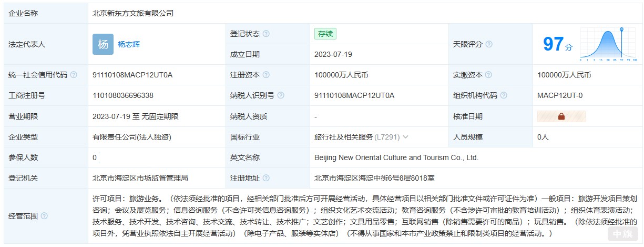Click the 法定代表人 label cell
The image size is (644, 247).
coord(46,44)
